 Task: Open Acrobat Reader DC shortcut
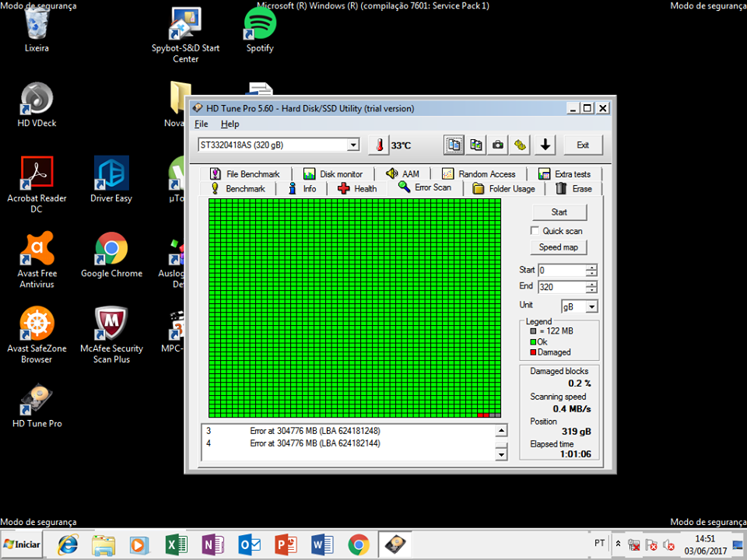tap(37, 185)
